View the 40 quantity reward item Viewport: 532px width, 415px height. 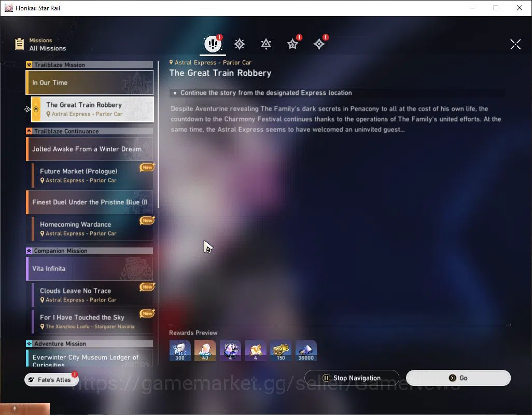[x=205, y=351]
